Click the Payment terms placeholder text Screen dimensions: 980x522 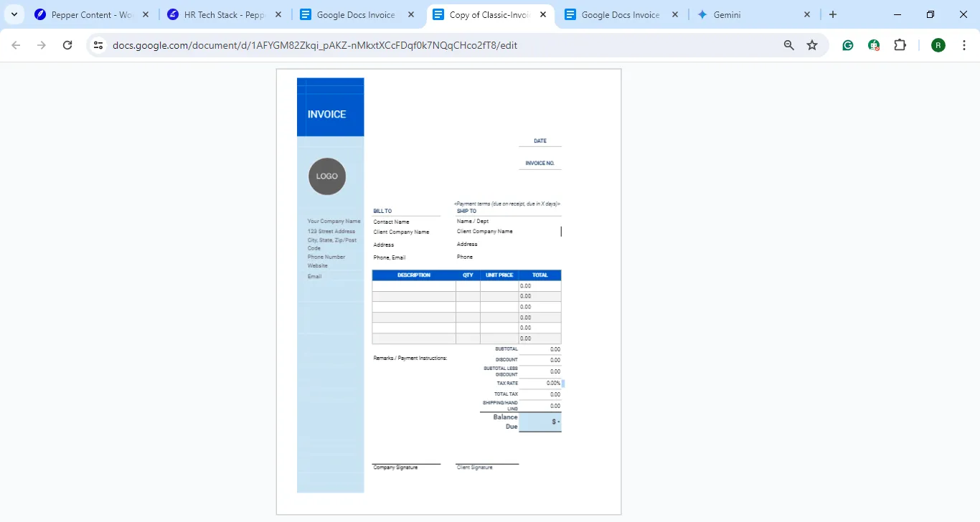[x=507, y=204]
